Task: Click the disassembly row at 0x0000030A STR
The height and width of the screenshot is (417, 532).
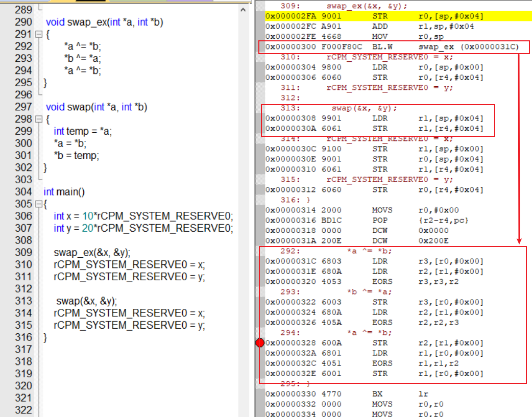Action: pyautogui.click(x=398, y=128)
